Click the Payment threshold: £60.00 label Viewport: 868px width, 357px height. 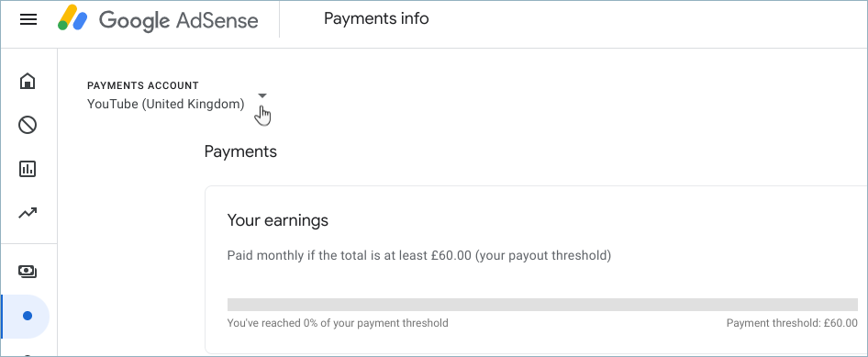coord(792,323)
